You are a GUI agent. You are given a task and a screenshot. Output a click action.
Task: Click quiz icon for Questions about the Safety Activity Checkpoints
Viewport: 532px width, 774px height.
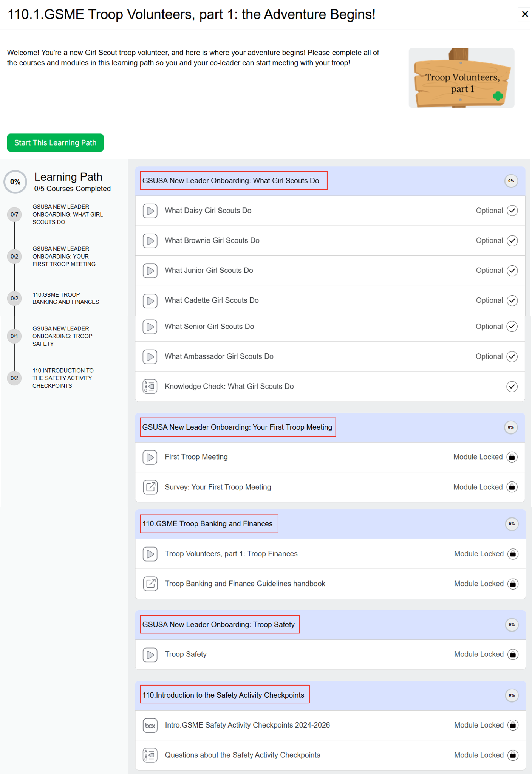(x=150, y=755)
